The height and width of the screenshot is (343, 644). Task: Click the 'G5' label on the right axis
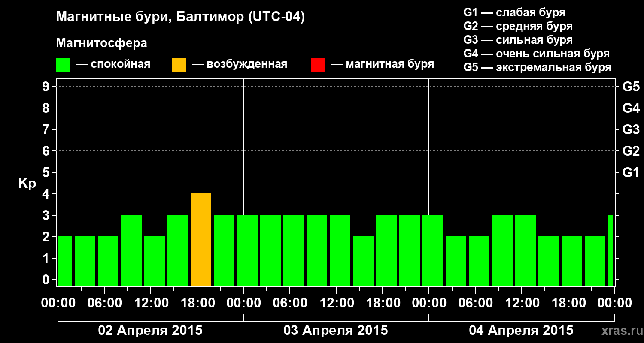631,87
